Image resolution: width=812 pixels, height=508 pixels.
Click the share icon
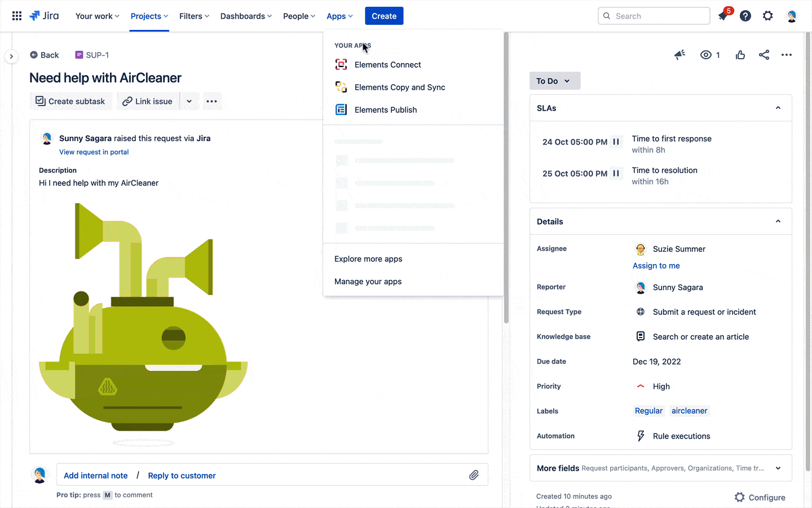764,55
